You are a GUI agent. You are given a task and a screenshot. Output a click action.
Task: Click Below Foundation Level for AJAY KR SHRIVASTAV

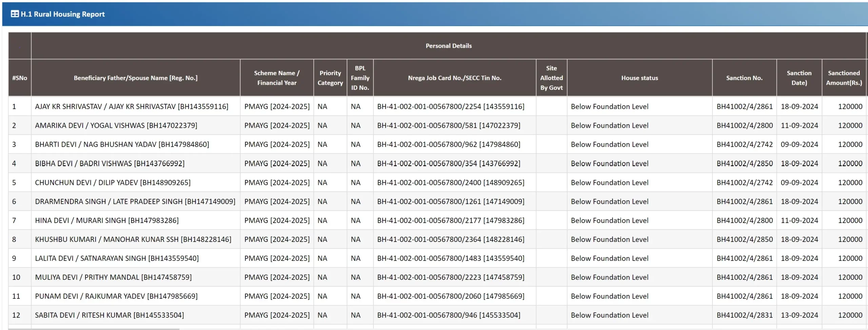(x=610, y=106)
